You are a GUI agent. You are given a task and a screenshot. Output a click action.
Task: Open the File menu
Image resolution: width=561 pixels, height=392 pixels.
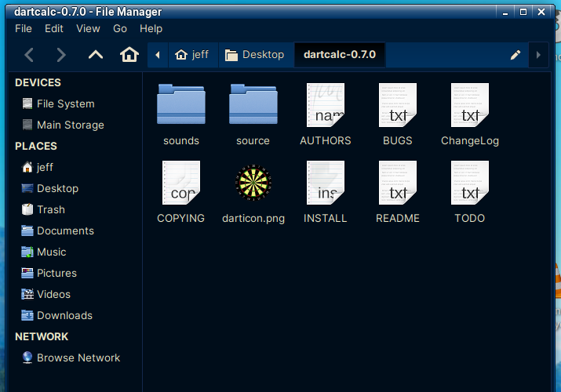click(x=24, y=28)
